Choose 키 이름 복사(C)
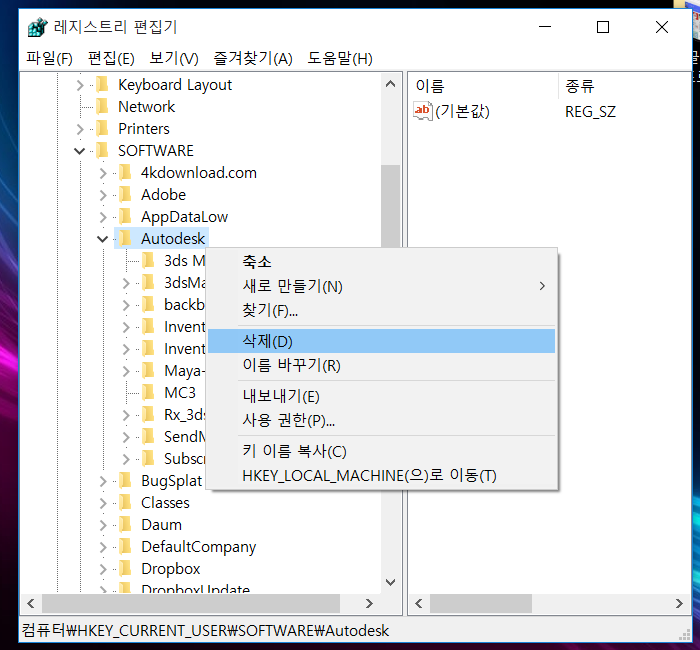This screenshot has width=700, height=650. tap(382, 451)
